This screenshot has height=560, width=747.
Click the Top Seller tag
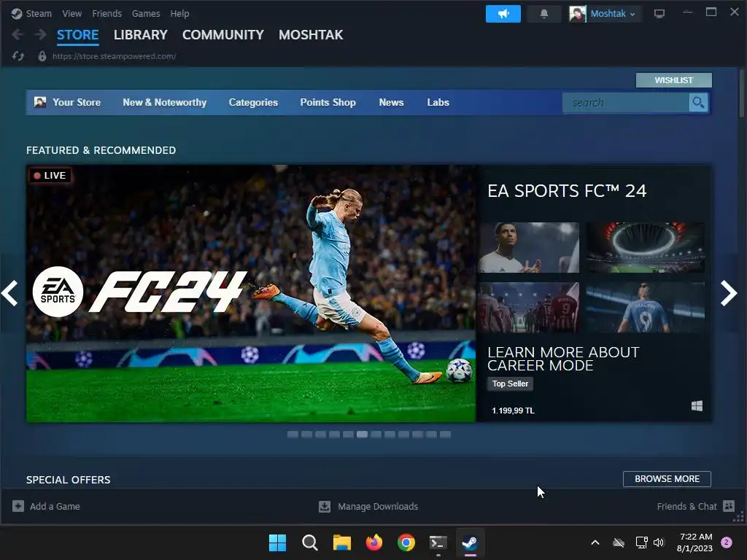[510, 384]
